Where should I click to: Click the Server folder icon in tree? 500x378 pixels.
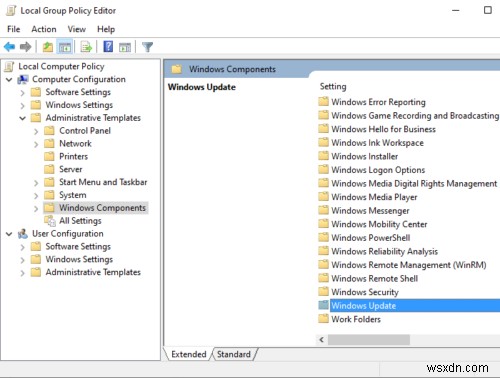49,169
